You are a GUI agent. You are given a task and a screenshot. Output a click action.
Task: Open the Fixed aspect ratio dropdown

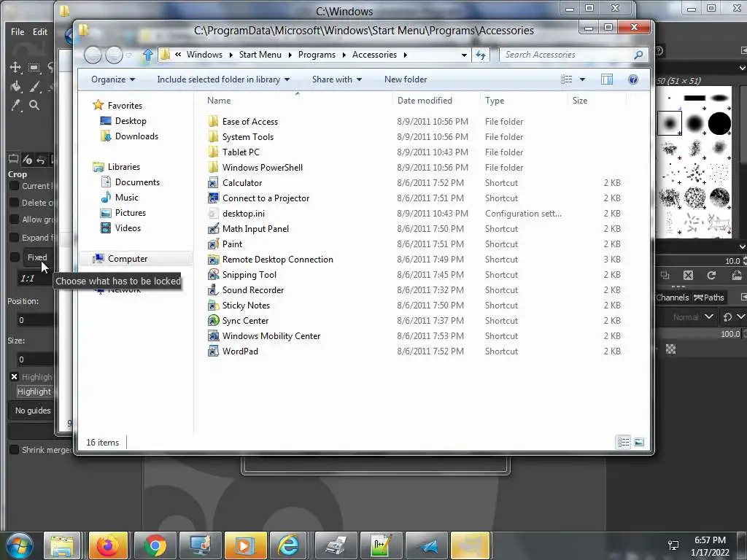click(x=37, y=257)
